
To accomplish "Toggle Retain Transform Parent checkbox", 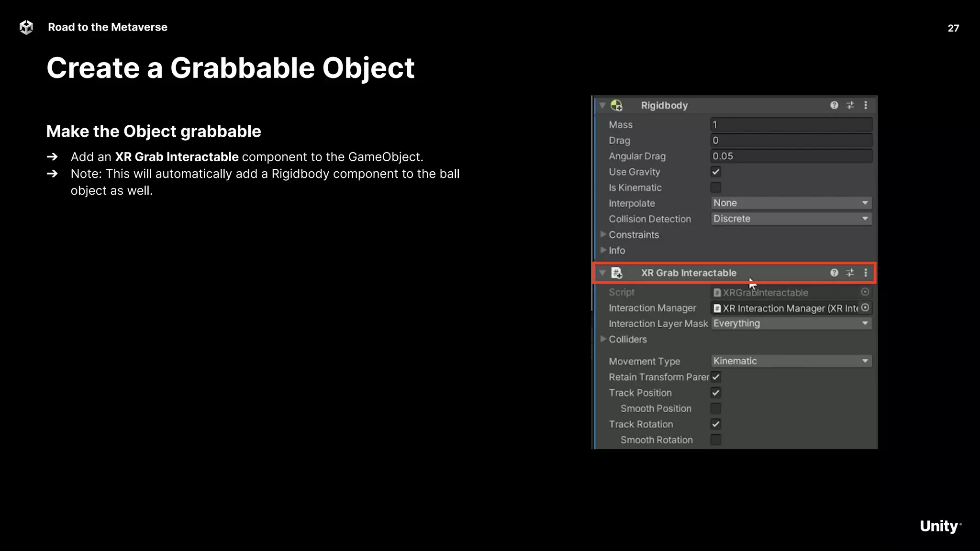I will click(716, 377).
